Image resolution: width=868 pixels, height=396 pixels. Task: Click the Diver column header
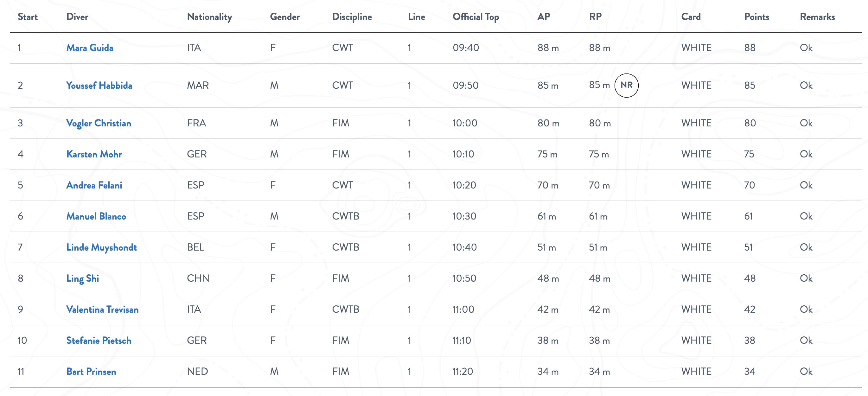pos(77,17)
